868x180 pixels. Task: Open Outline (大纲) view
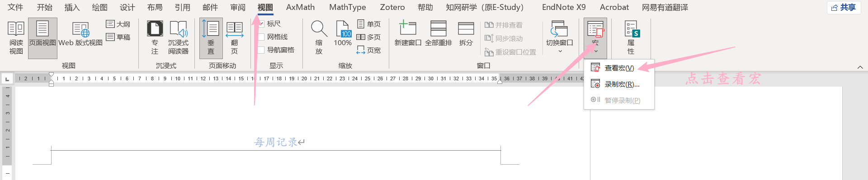point(118,24)
